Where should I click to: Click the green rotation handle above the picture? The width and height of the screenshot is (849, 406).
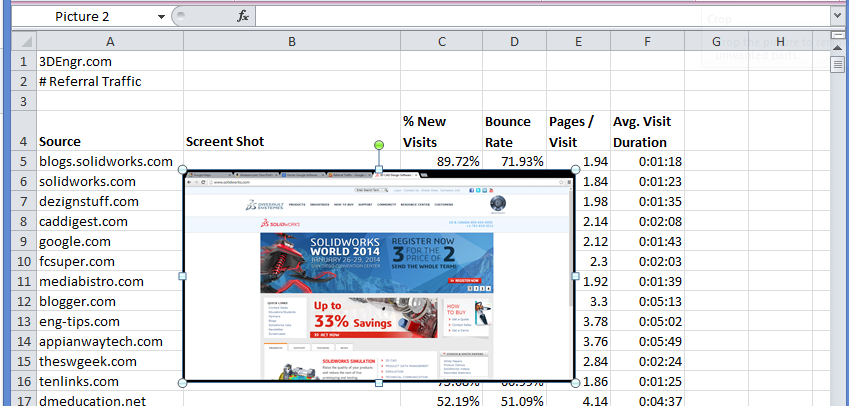379,145
